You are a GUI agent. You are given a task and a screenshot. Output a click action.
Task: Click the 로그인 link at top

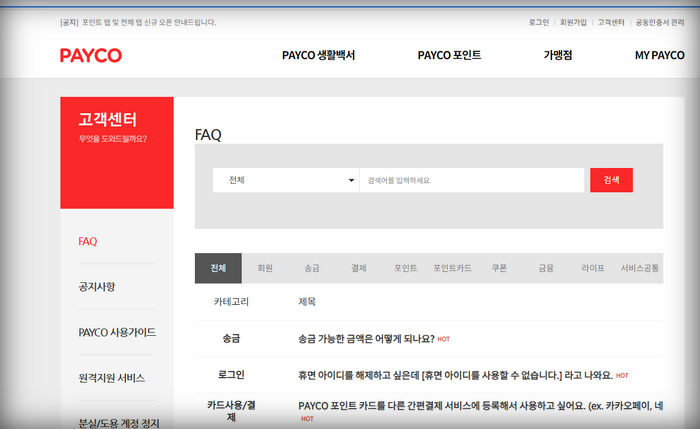[539, 22]
